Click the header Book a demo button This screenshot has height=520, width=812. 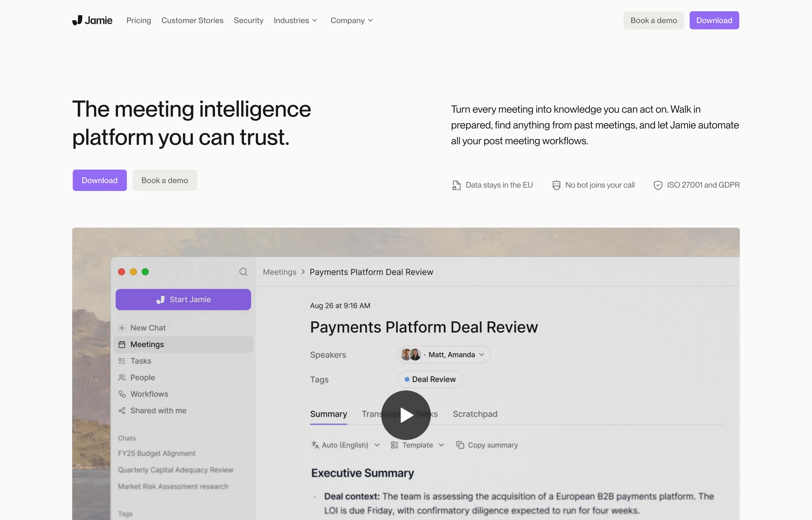click(x=654, y=20)
